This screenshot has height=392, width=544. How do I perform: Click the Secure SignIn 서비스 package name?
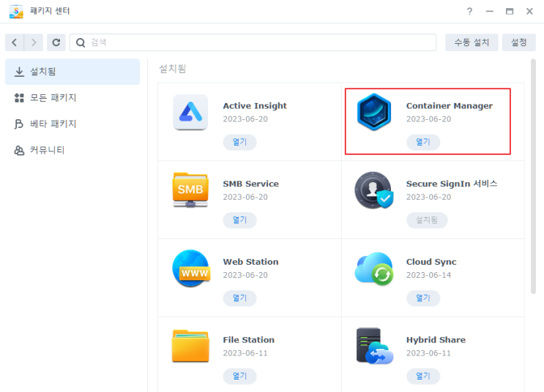pyautogui.click(x=452, y=184)
